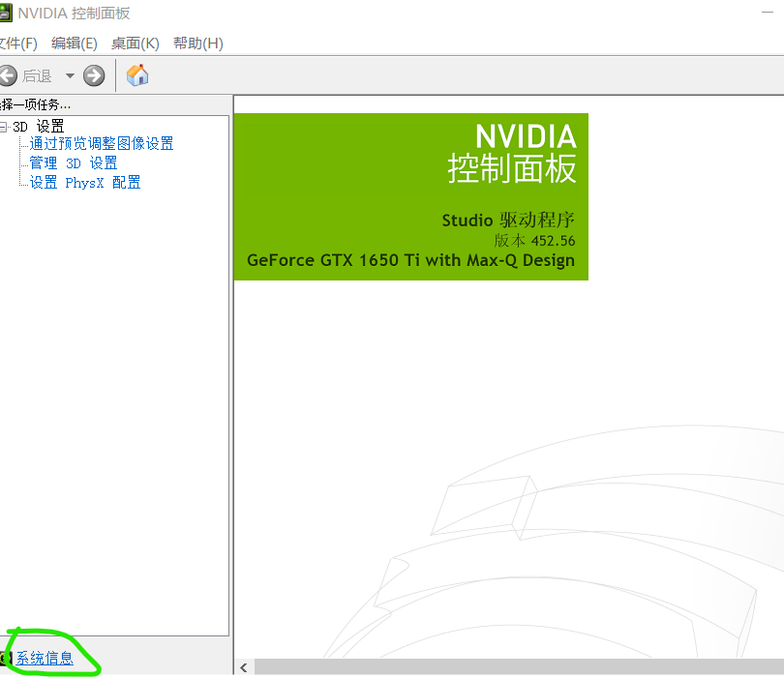Click the green NVIDIA 控制面板 banner image

[x=410, y=196]
